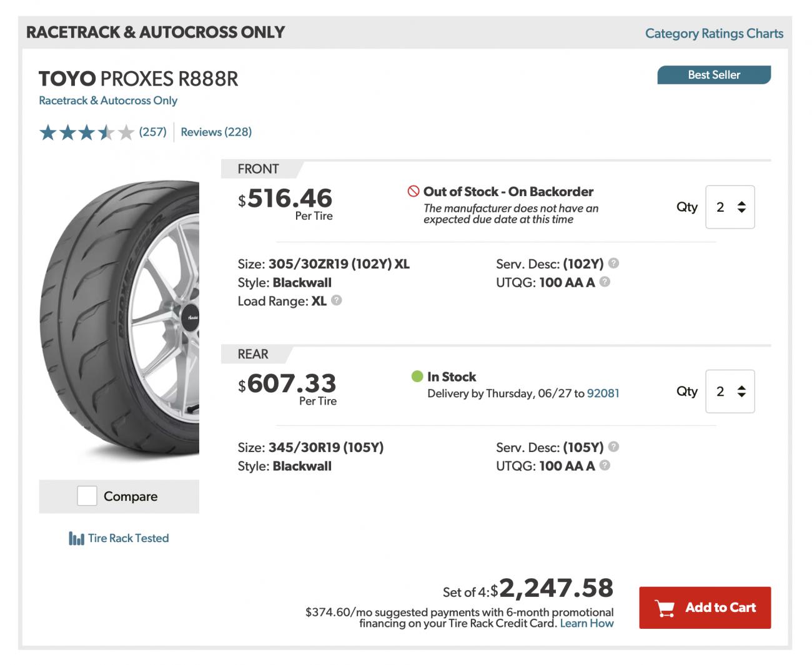Click the 92081 zip code link
The width and height of the screenshot is (812, 665).
603,393
